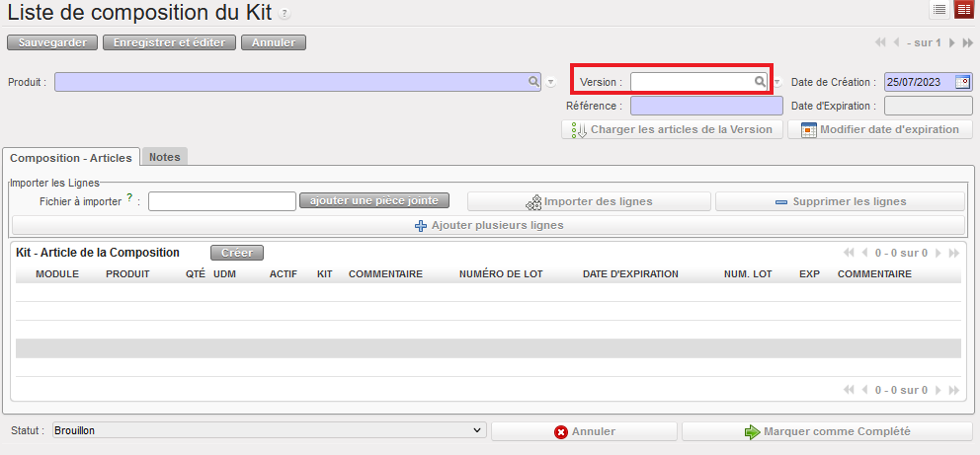
Task: Go to previous page in lower Kit list pager
Action: tap(864, 390)
